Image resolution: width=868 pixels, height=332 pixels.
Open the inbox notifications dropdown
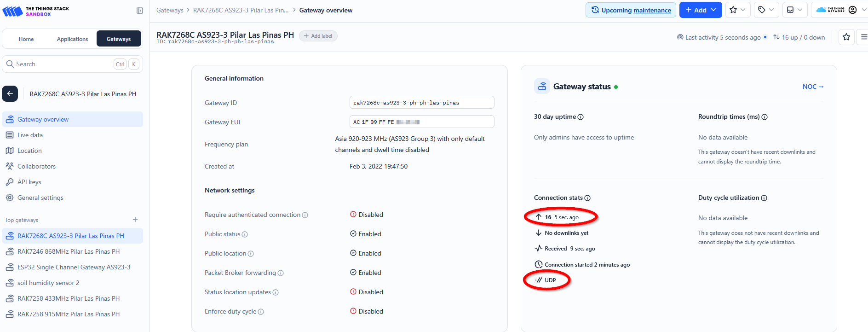click(x=794, y=10)
